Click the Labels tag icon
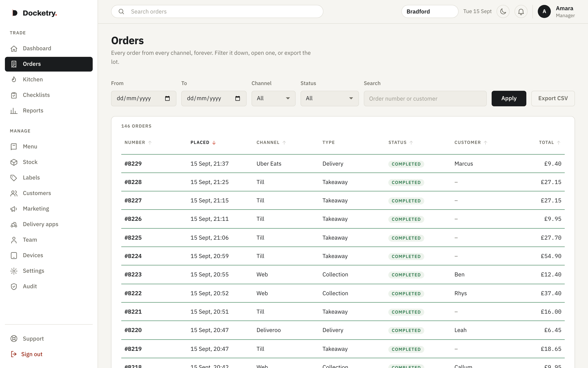Image resolution: width=588 pixels, height=368 pixels. [x=14, y=178]
